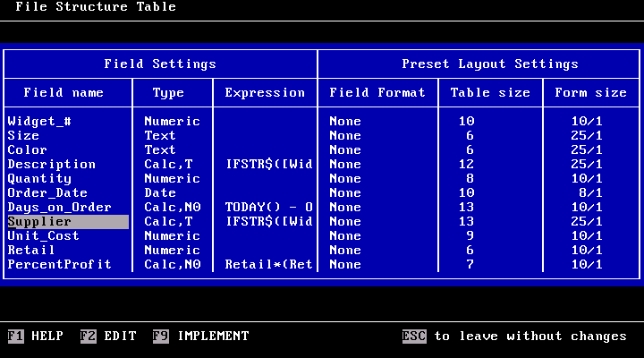
Task: Select the Size field name
Action: [23, 136]
